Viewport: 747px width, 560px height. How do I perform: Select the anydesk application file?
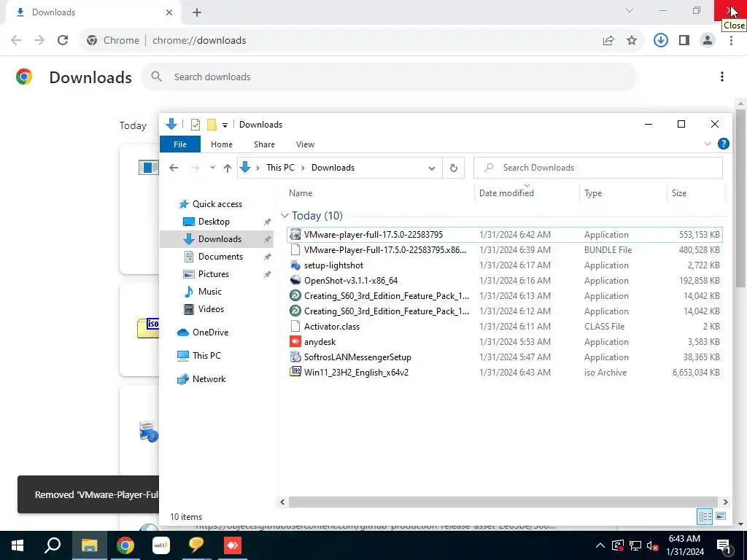click(x=505, y=342)
